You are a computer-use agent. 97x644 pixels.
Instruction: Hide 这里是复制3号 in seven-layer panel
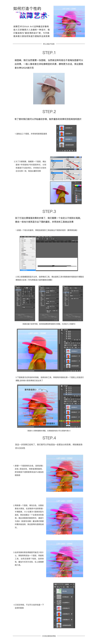[x=55, y=608]
